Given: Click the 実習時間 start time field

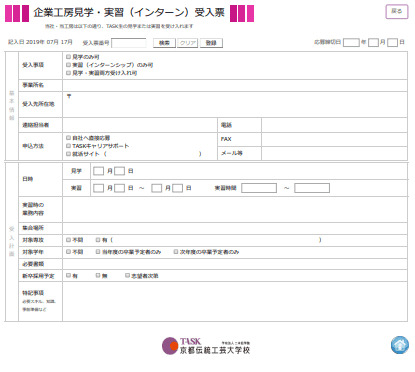Looking at the screenshot, I should (259, 188).
